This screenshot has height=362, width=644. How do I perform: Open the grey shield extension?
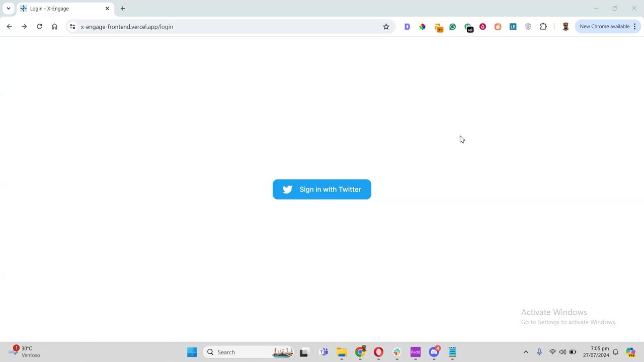point(528,27)
